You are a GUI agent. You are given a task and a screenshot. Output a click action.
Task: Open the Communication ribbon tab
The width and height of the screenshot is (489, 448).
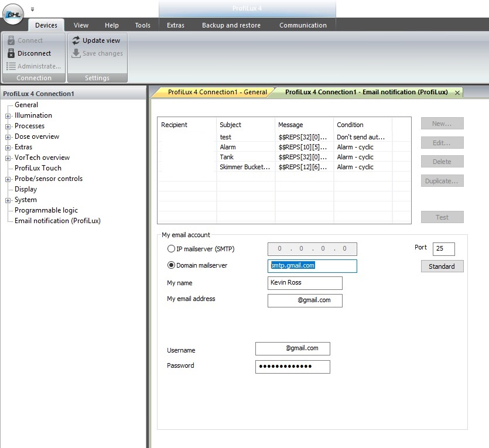click(x=303, y=25)
